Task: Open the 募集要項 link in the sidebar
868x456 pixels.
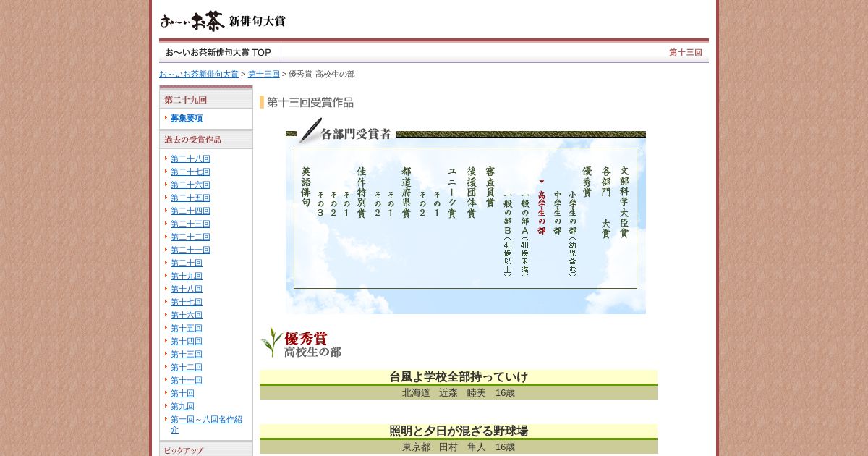Action: [187, 118]
